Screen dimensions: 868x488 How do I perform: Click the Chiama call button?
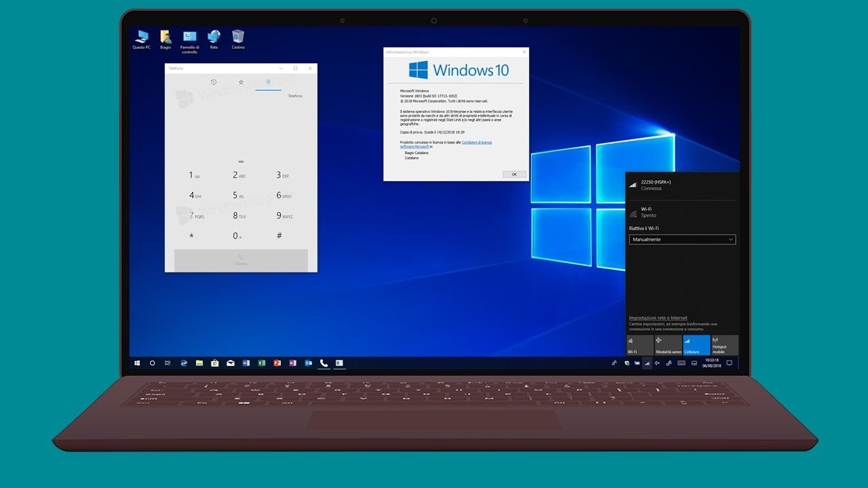[241, 260]
